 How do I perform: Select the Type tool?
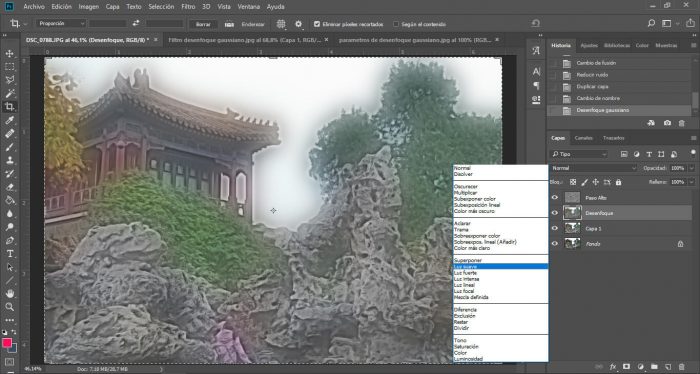tap(9, 253)
